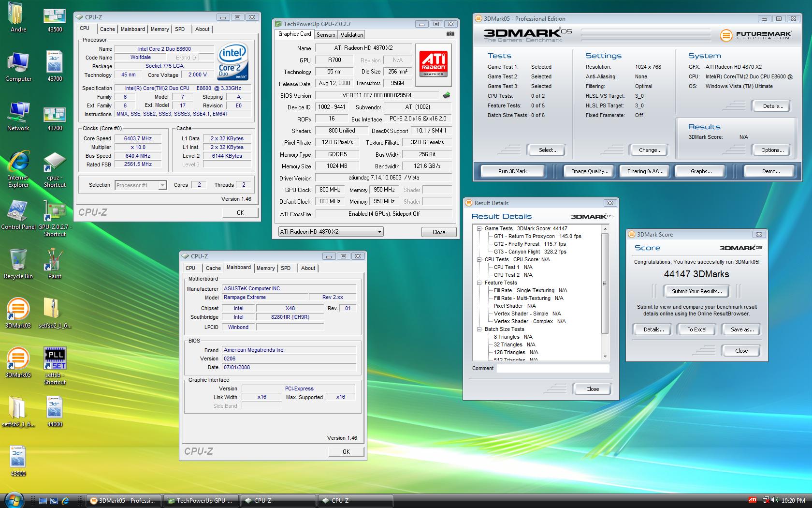
Task: Select GT3 - Canyon Flight result row
Action: [x=530, y=252]
